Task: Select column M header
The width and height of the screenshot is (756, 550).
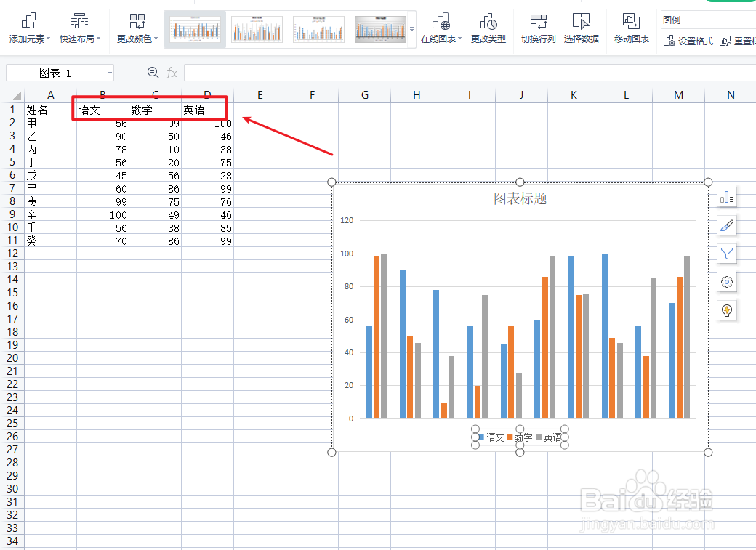Action: (x=678, y=95)
